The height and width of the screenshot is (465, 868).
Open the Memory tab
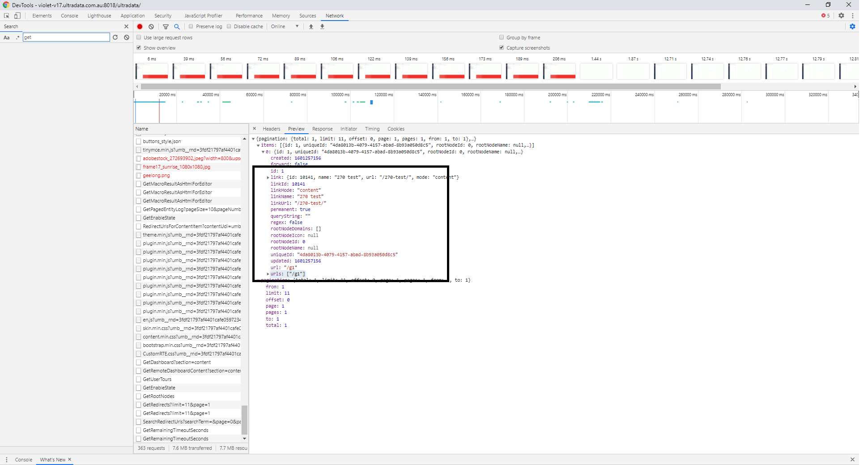pos(281,16)
